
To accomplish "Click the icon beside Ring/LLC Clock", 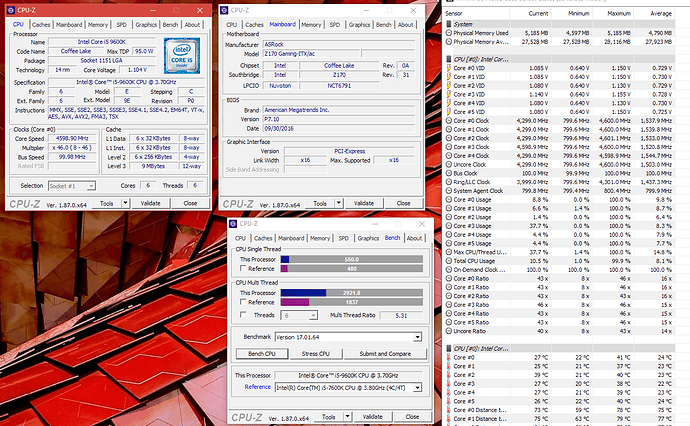I will click(x=449, y=182).
